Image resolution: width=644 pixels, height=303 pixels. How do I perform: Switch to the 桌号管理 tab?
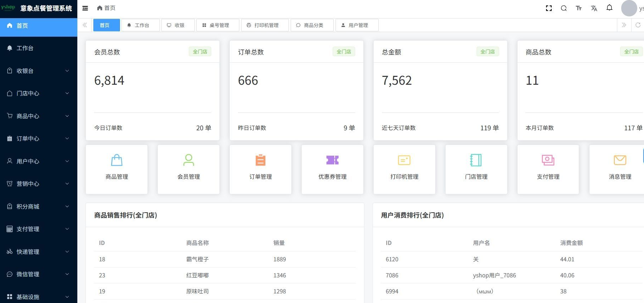(218, 25)
